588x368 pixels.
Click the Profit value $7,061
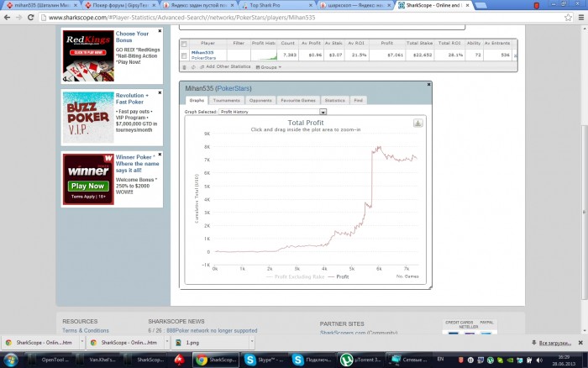click(x=396, y=55)
